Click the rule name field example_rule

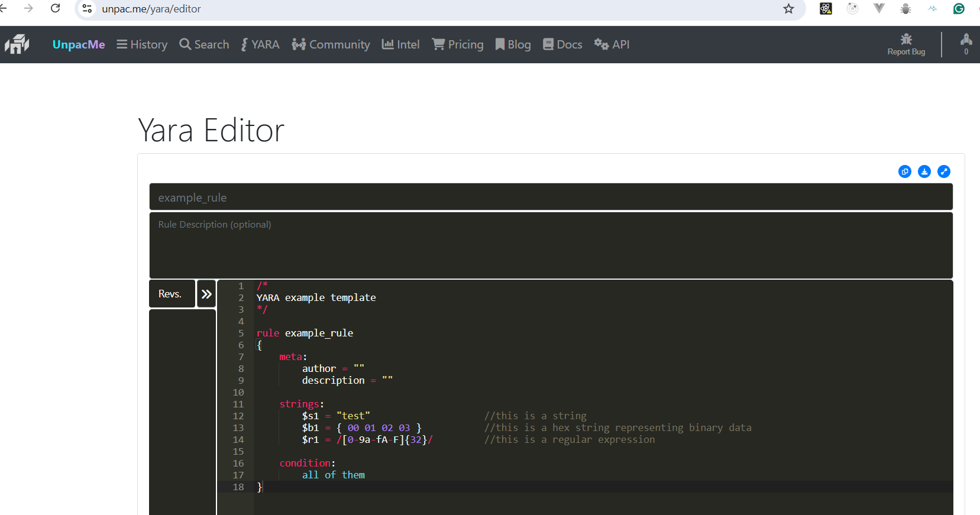click(x=551, y=197)
